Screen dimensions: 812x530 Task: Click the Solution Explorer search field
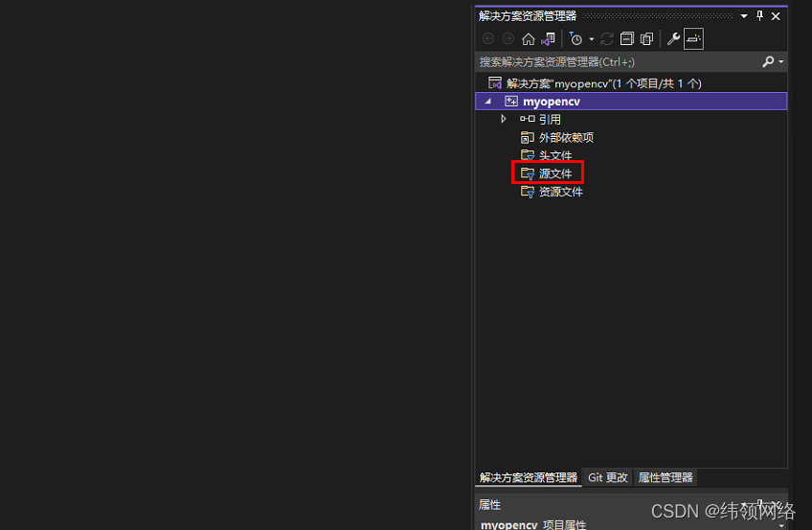point(619,62)
